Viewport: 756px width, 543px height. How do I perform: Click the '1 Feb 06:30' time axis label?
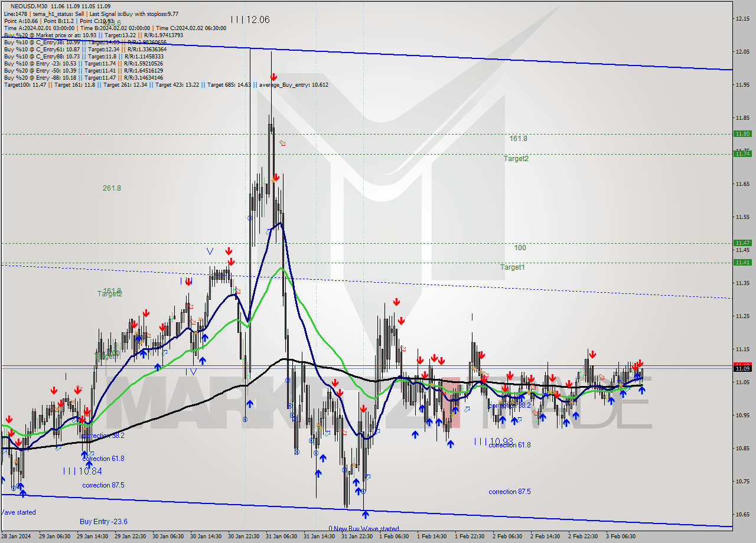pos(394,537)
